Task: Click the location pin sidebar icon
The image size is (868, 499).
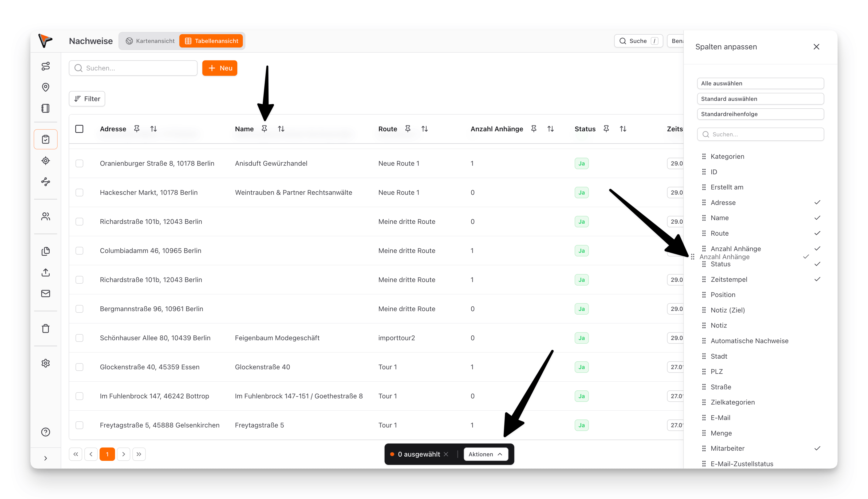Action: (x=46, y=87)
